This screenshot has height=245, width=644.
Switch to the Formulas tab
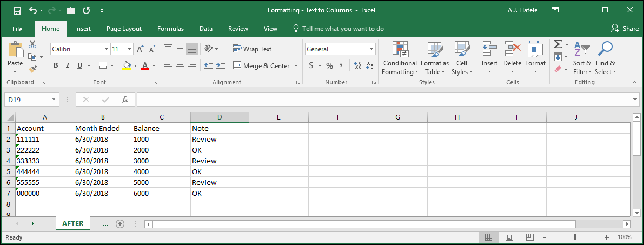click(170, 28)
